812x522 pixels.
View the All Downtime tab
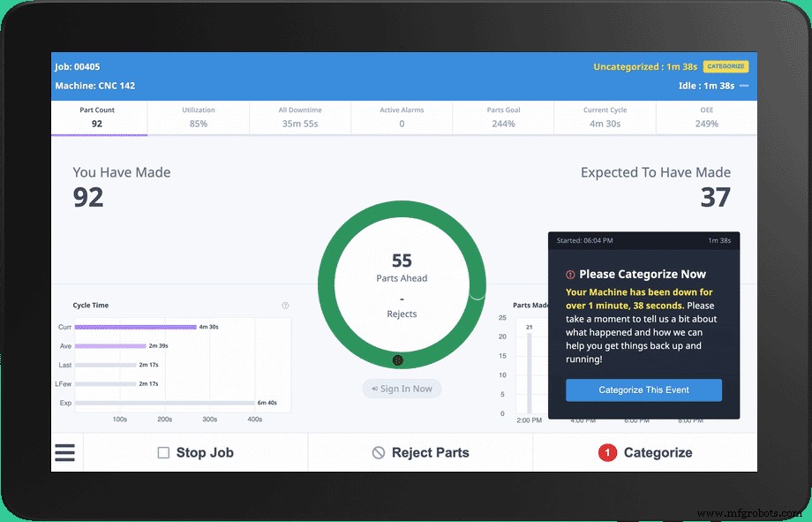click(300, 117)
